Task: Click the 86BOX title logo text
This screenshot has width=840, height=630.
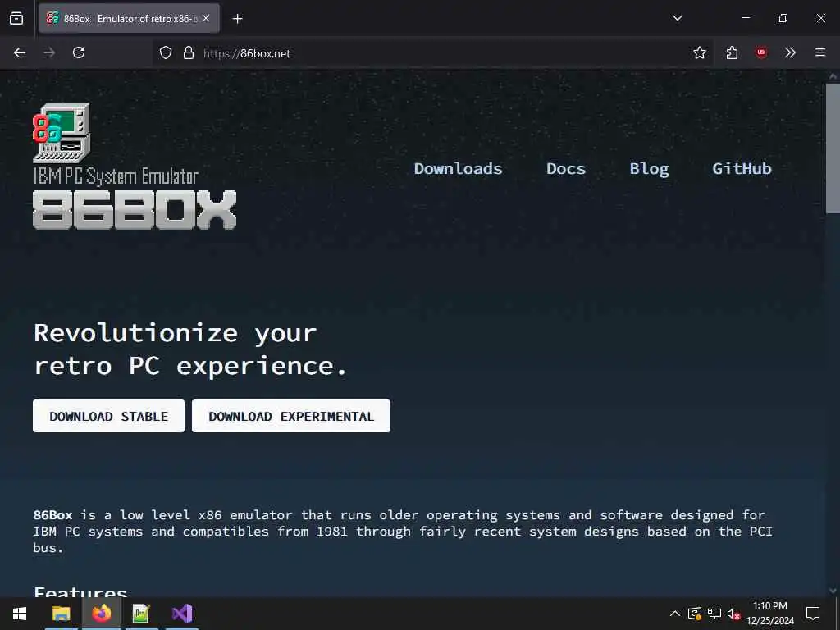Action: [x=135, y=210]
